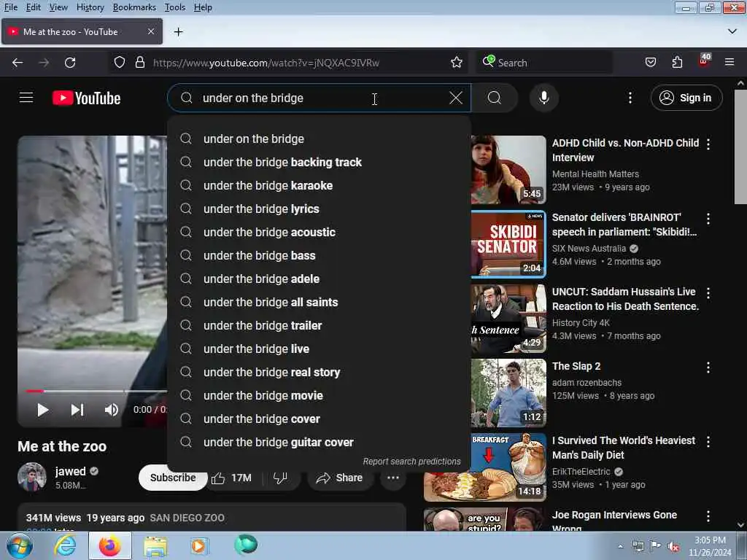The height and width of the screenshot is (560, 747).
Task: Seek on the video progress bar
Action: click(x=96, y=391)
